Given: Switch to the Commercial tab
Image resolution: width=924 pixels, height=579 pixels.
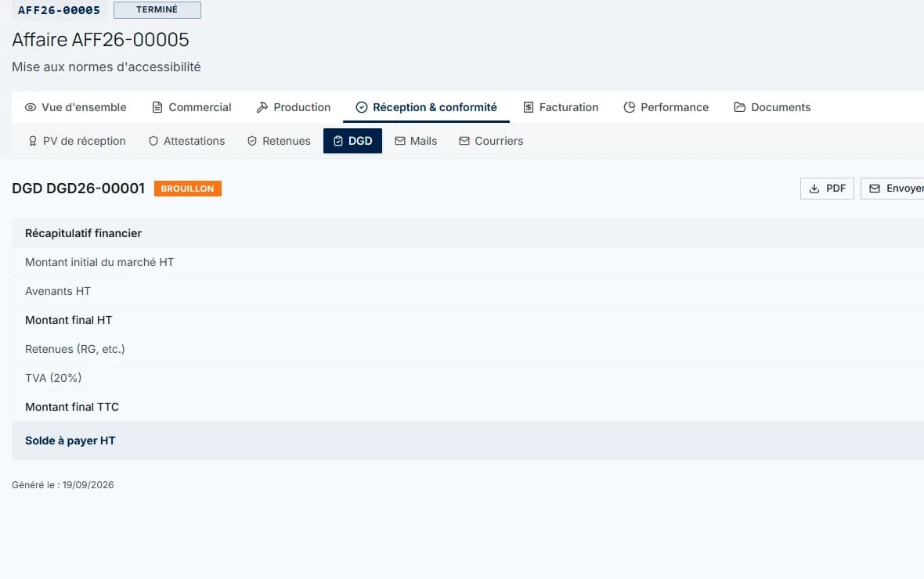Looking at the screenshot, I should click(x=192, y=107).
